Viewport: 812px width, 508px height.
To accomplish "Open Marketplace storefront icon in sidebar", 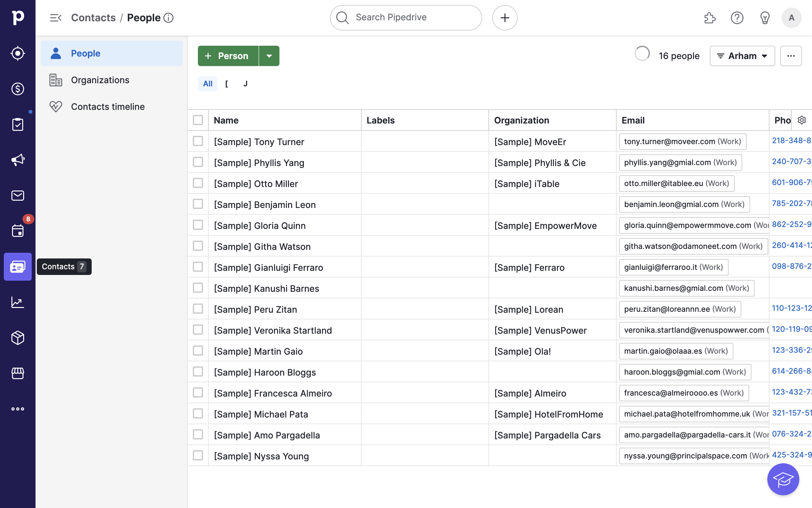I will coord(18,373).
